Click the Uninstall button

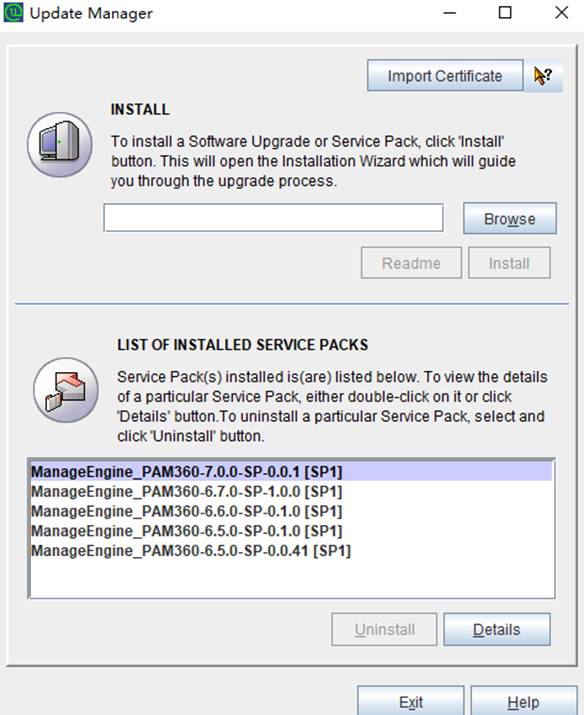(384, 629)
